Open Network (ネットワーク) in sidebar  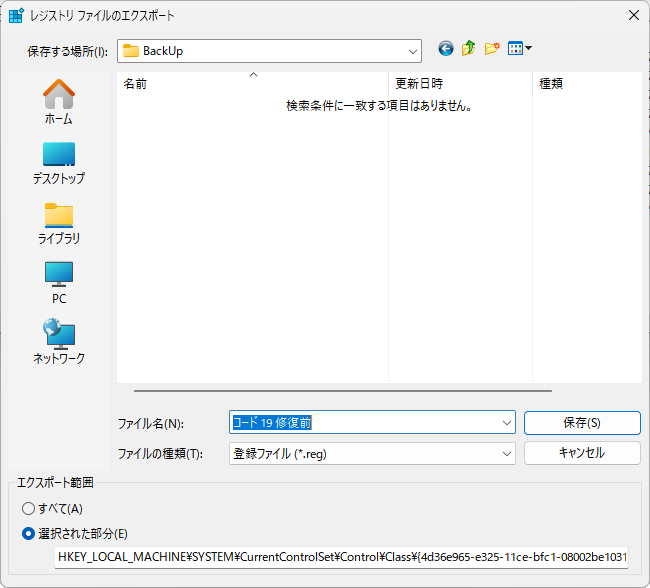coord(59,342)
